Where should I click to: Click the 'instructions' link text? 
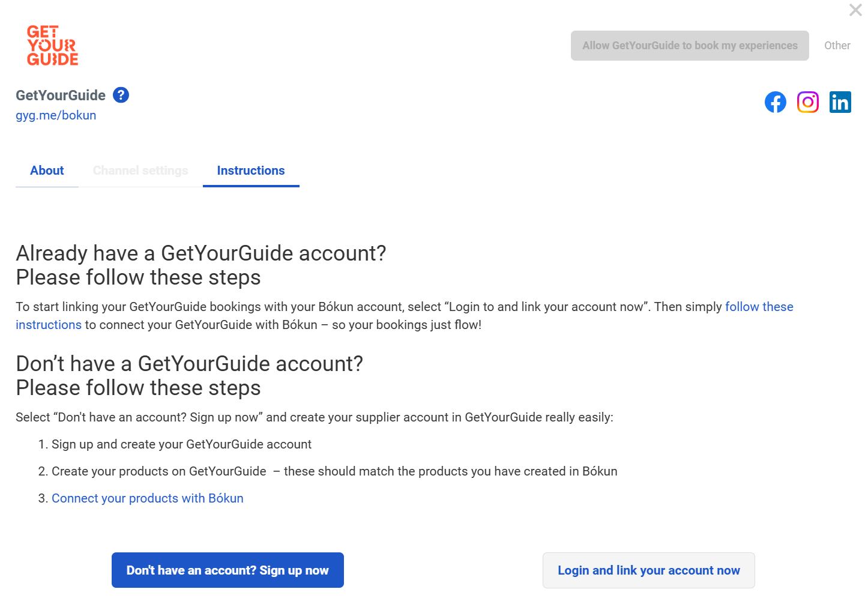(49, 325)
